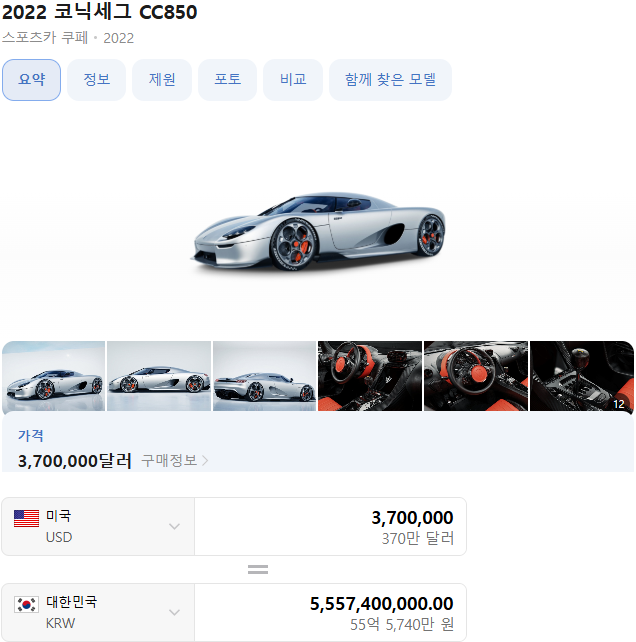Edit the 3,700,000 USD amount field
Screen dimensions: 636x642
(x=330, y=527)
